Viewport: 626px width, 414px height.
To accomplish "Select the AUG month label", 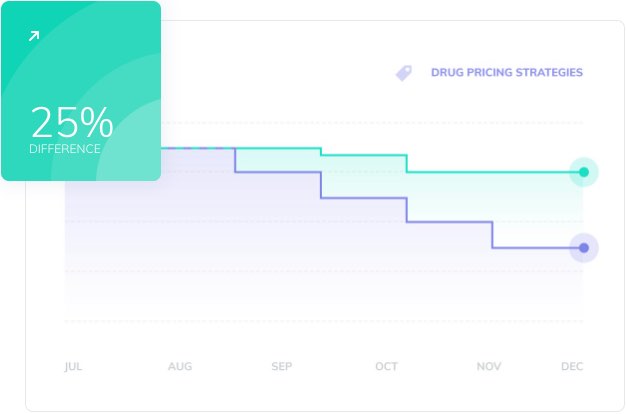I will point(180,367).
